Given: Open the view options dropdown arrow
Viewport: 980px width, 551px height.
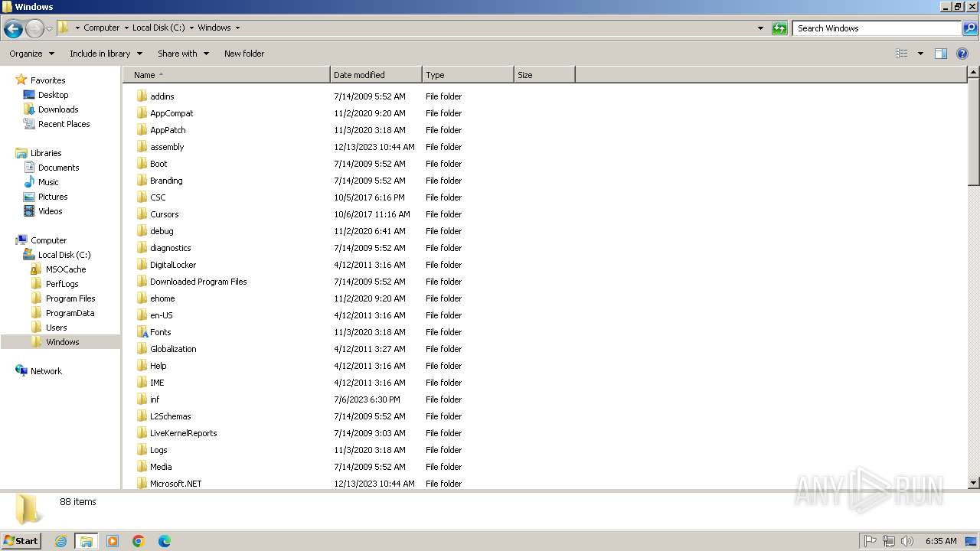Looking at the screenshot, I should [920, 54].
